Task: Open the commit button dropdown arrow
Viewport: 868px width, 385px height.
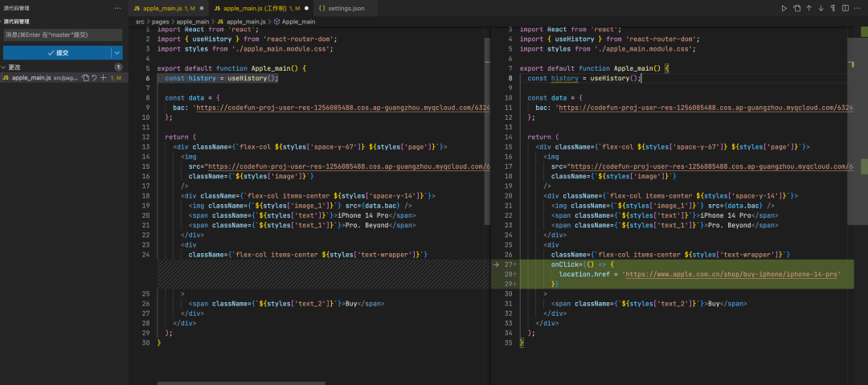Action: (x=117, y=52)
